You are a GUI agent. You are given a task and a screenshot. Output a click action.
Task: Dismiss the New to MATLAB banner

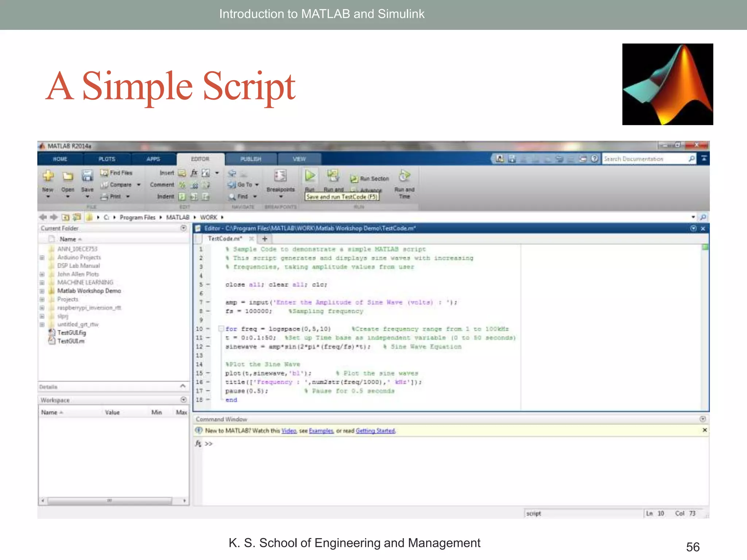click(705, 430)
